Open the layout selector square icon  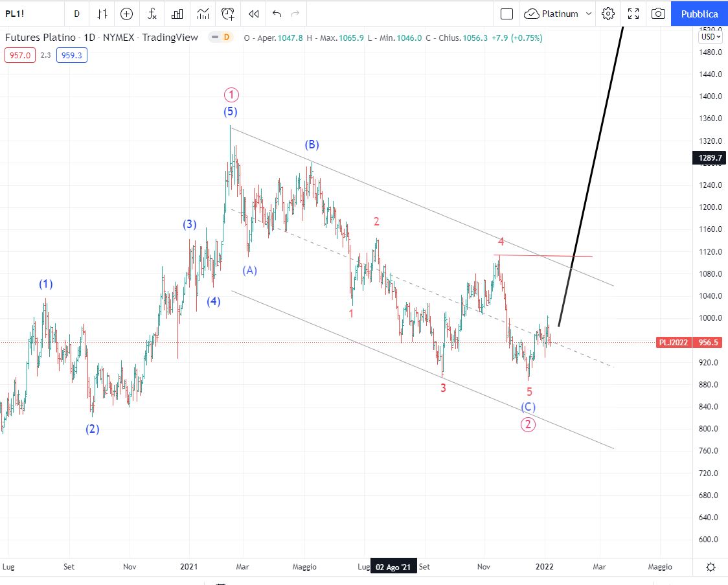(506, 14)
